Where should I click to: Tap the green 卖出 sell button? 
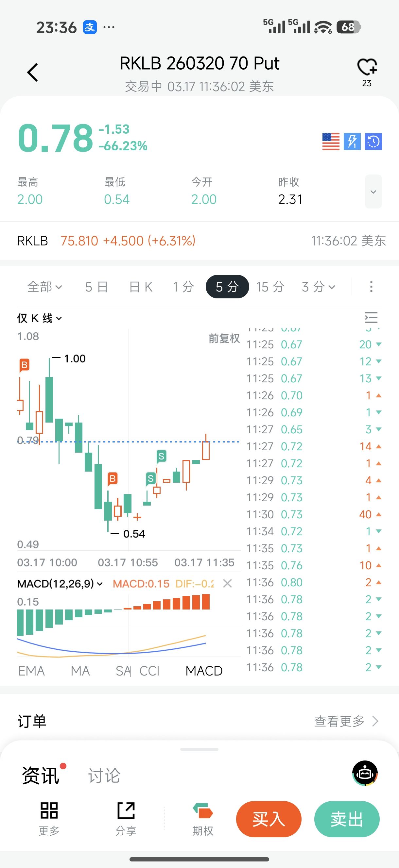[347, 819]
